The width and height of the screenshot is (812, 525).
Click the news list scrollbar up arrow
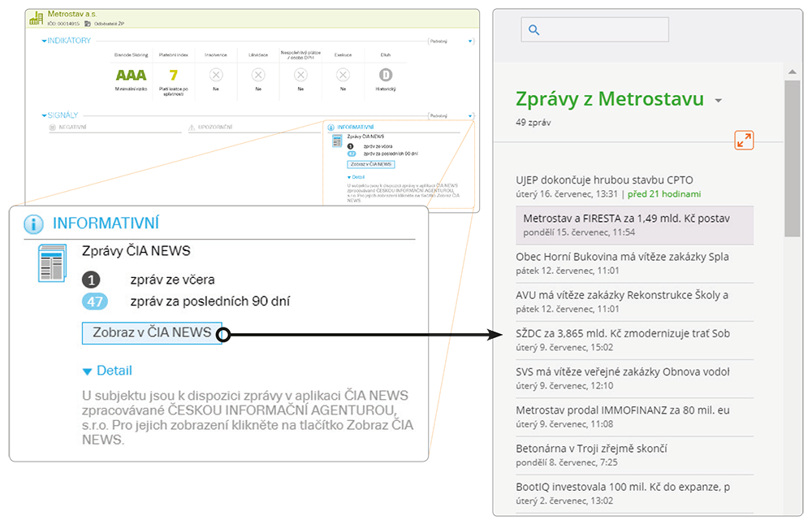793,72
